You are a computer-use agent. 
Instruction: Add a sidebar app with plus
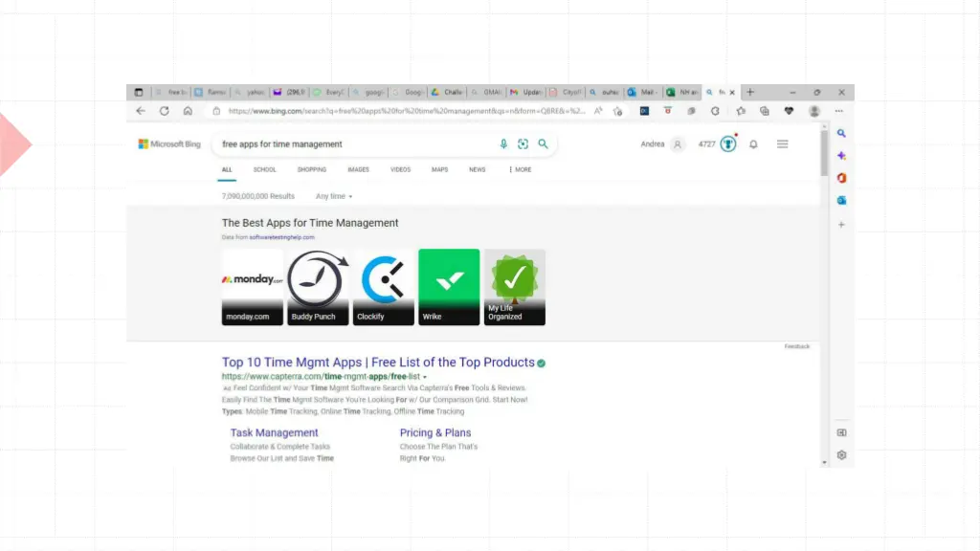point(841,224)
